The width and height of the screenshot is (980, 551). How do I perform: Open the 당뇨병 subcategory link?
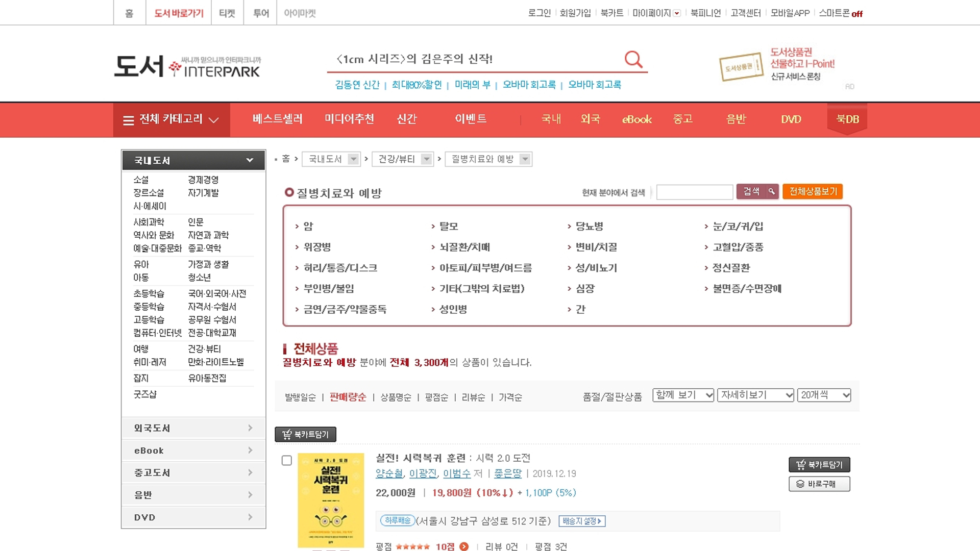589,226
